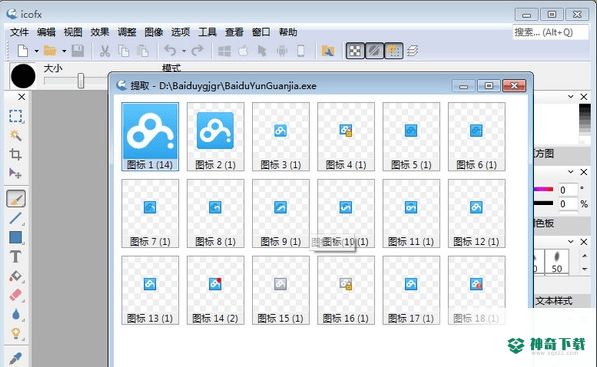Close the 提取 extract dialog
Viewport: 597px width, 367px height.
[514, 86]
